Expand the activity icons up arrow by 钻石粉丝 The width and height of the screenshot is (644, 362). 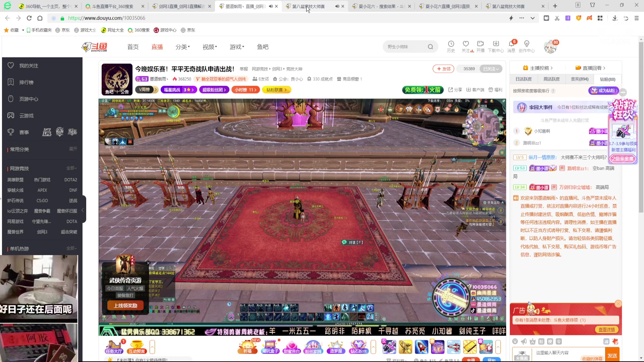373,347
